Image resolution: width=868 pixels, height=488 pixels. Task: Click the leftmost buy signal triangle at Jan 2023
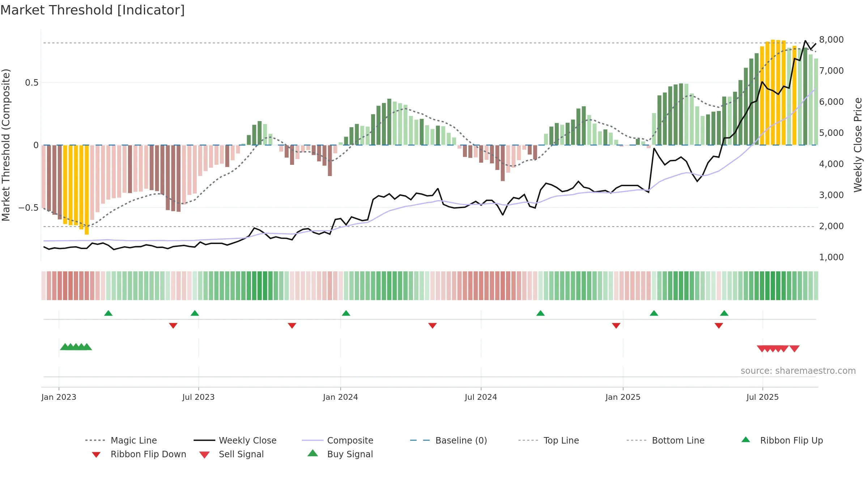[65, 347]
